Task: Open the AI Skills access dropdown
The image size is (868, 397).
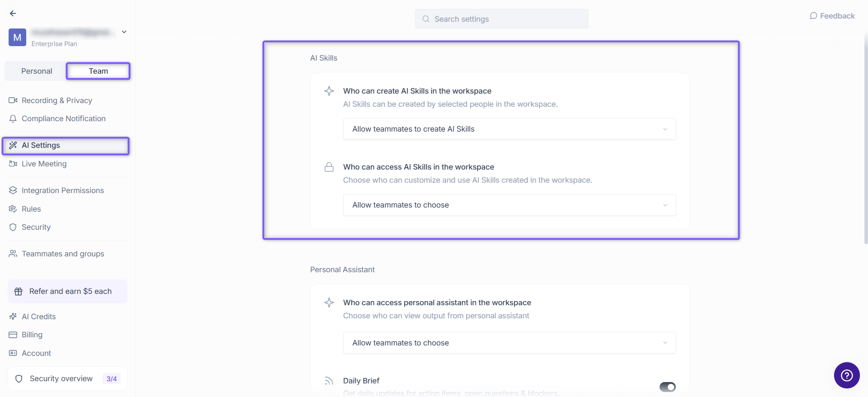Action: coord(509,205)
